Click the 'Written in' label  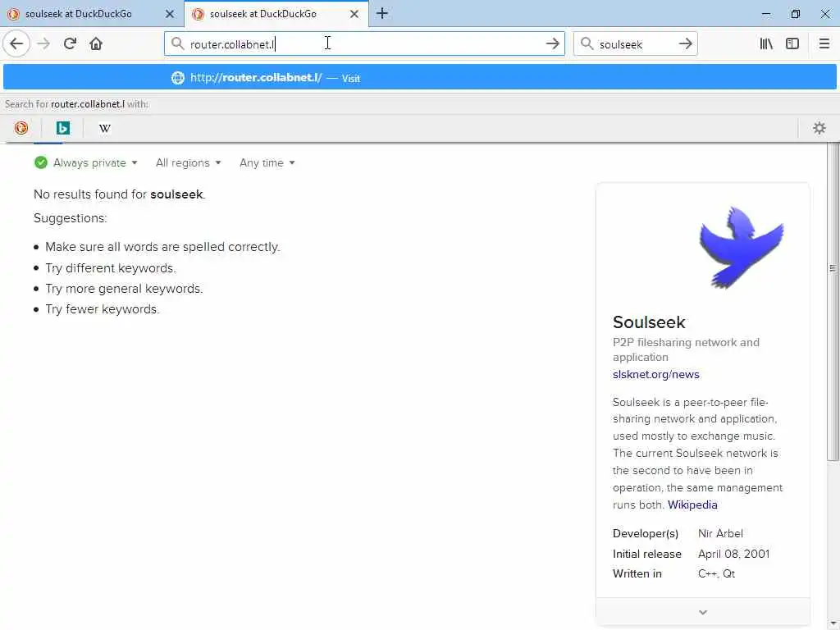(x=637, y=573)
